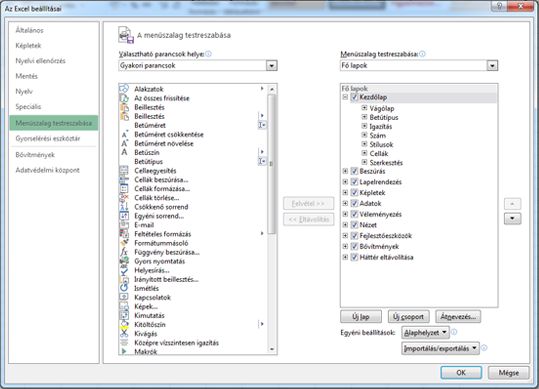This screenshot has width=539, height=389.
Task: Expand the Igazítás group
Action: point(364,126)
